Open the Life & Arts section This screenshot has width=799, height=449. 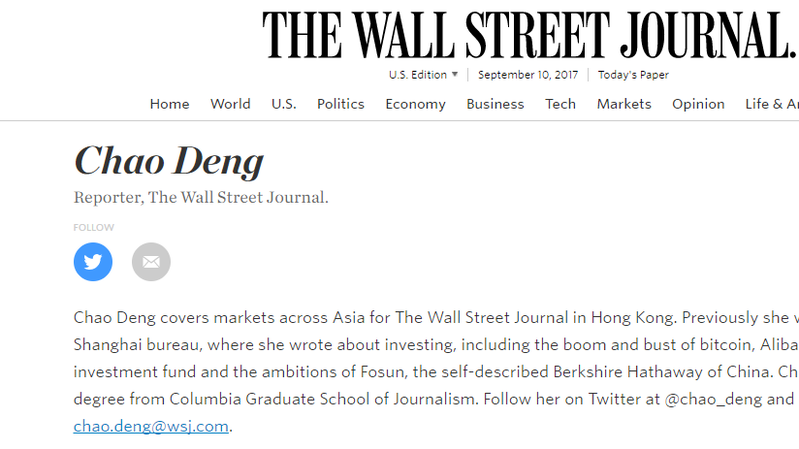tap(771, 104)
